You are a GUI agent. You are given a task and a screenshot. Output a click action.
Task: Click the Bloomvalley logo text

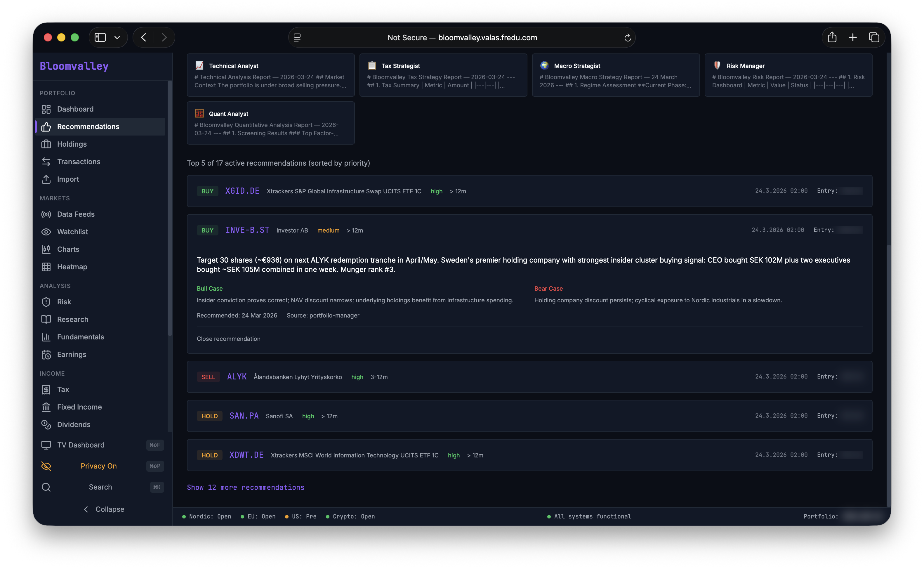point(74,66)
